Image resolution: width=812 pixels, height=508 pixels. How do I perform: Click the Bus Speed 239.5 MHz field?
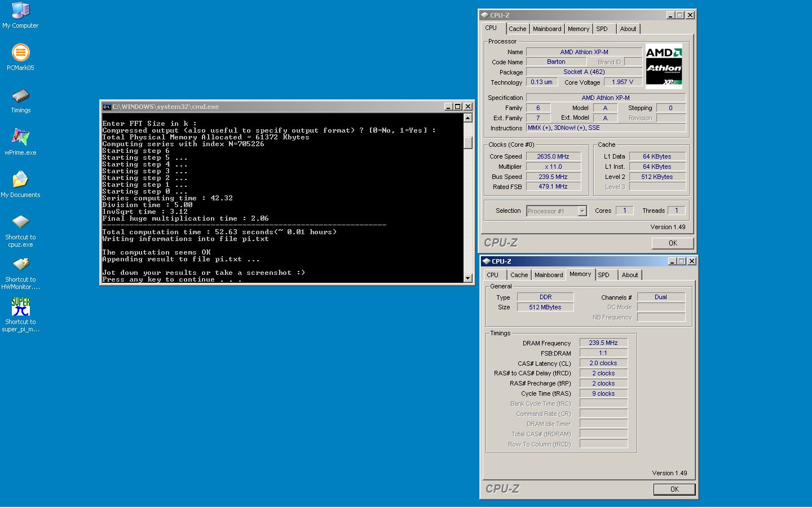(x=553, y=177)
